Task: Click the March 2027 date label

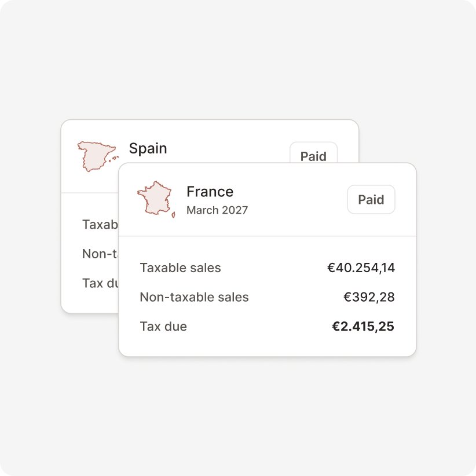Action: pos(217,210)
